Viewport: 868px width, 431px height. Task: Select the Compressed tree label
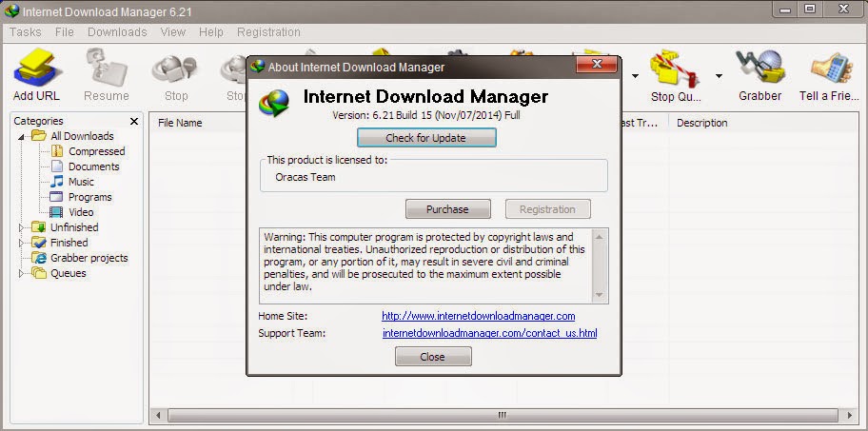pyautogui.click(x=97, y=151)
